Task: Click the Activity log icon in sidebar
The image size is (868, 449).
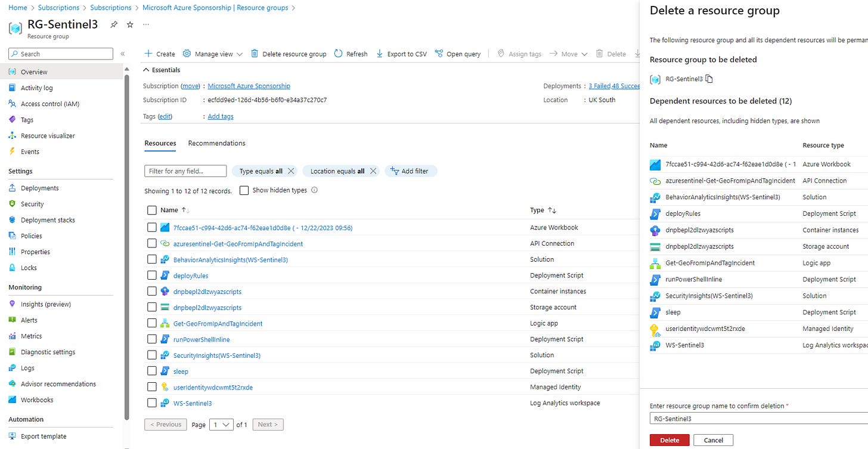Action: [13, 88]
